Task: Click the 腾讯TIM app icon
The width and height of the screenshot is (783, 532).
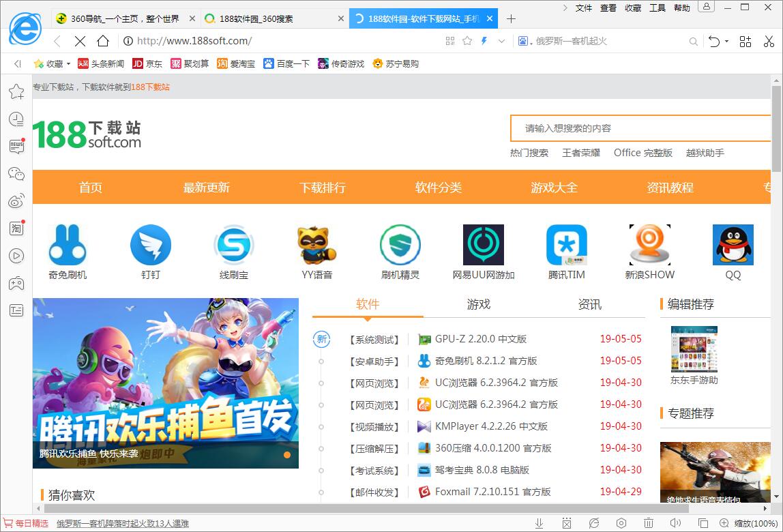Action: (x=567, y=244)
